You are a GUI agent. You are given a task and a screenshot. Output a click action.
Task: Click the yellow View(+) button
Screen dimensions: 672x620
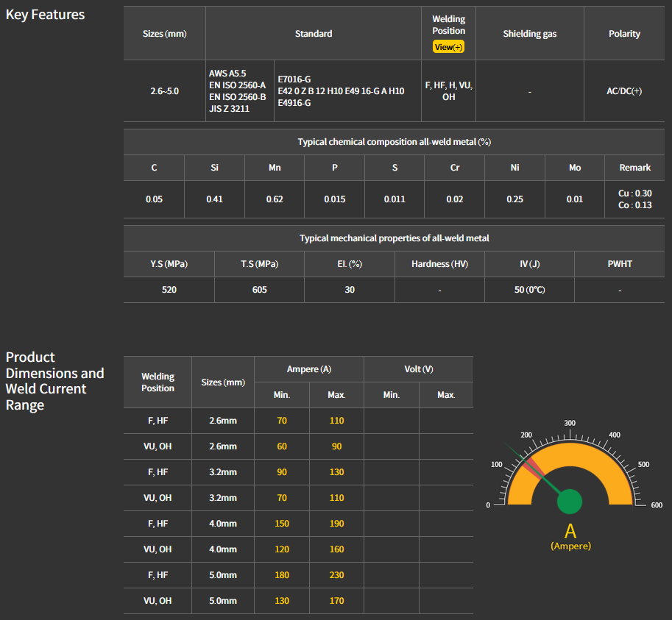[x=448, y=47]
